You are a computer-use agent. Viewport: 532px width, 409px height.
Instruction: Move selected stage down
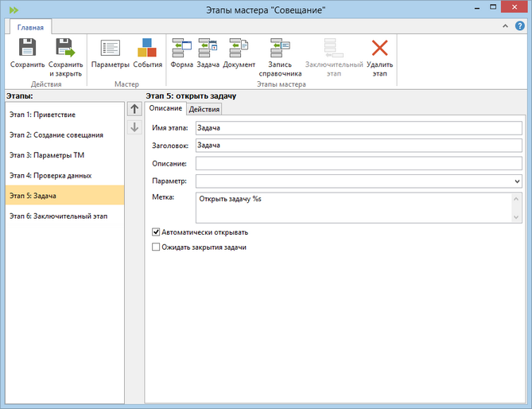click(x=135, y=127)
